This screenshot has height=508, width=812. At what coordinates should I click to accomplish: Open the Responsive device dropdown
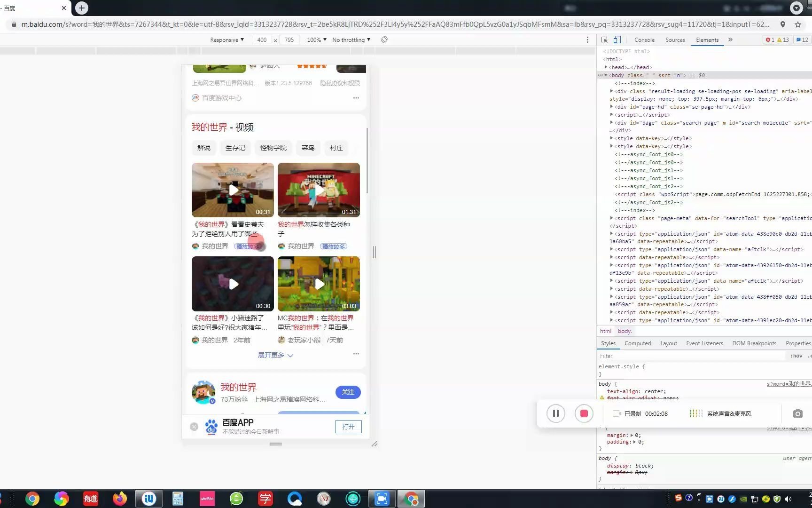227,40
